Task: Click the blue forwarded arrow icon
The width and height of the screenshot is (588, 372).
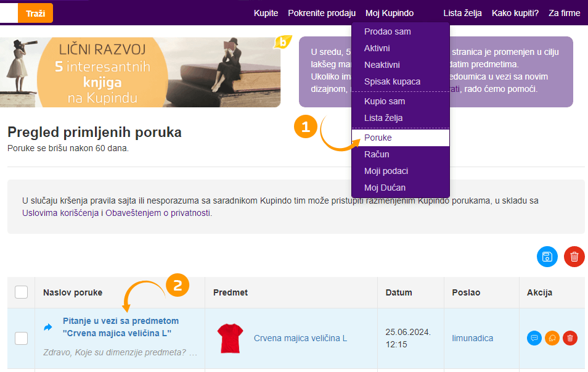Action: click(x=48, y=328)
